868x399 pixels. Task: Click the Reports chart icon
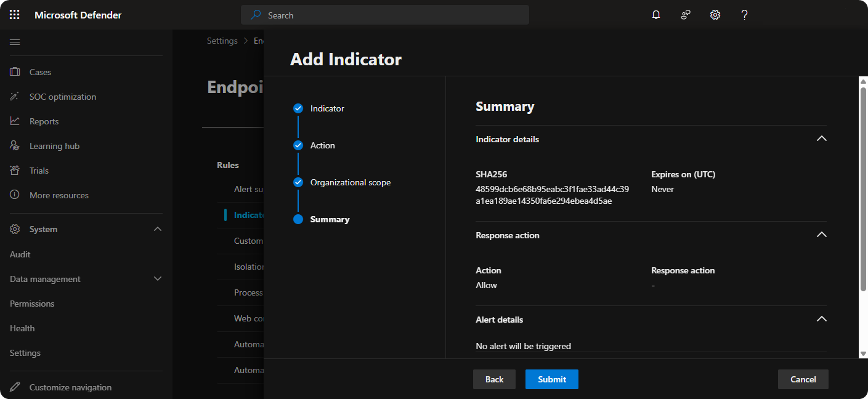point(15,121)
